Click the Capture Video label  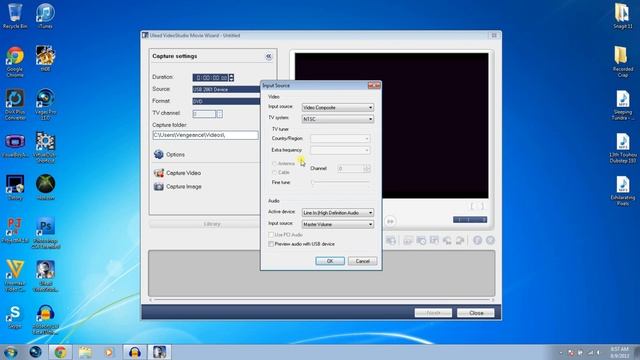pyautogui.click(x=183, y=173)
